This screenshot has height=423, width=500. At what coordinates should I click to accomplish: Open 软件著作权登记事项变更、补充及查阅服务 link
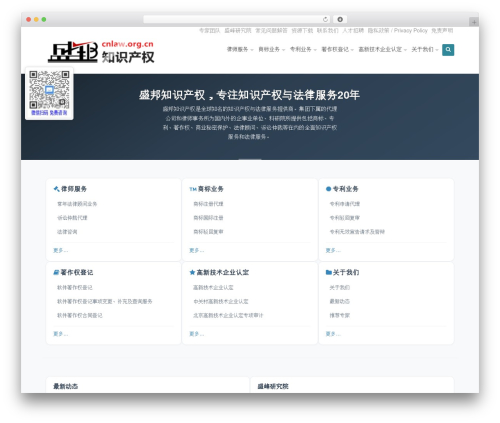pos(105,302)
